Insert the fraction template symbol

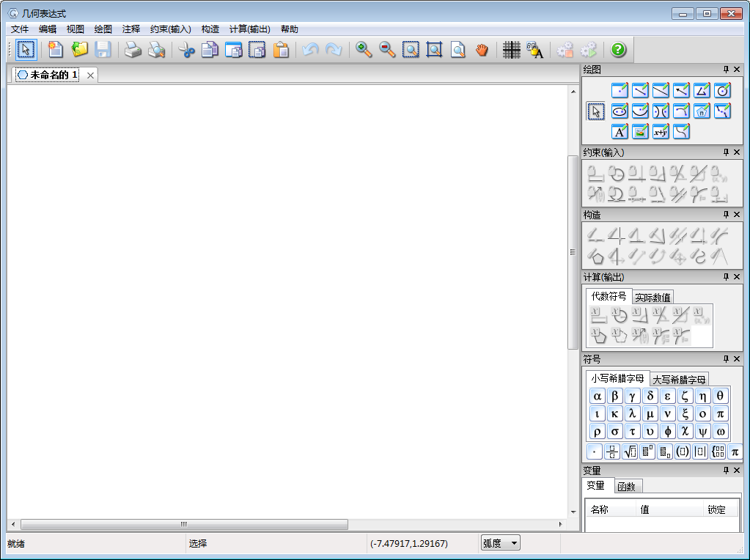pyautogui.click(x=611, y=452)
